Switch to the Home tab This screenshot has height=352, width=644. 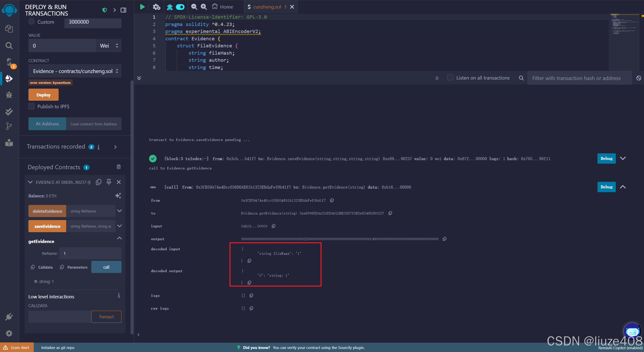point(223,7)
